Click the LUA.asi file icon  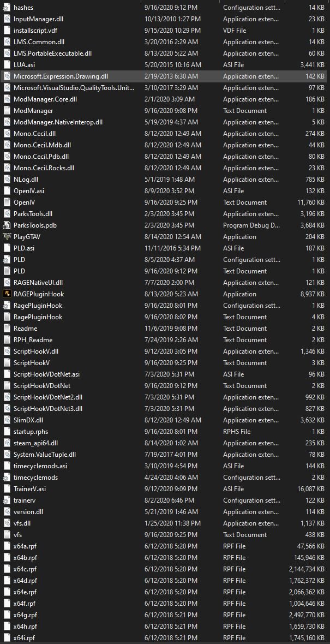pyautogui.click(x=7, y=65)
